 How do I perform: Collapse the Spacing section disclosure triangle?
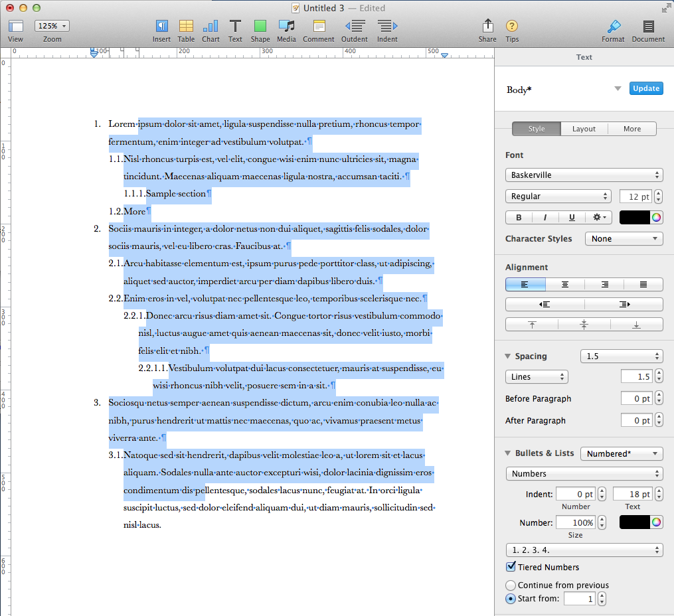point(508,356)
